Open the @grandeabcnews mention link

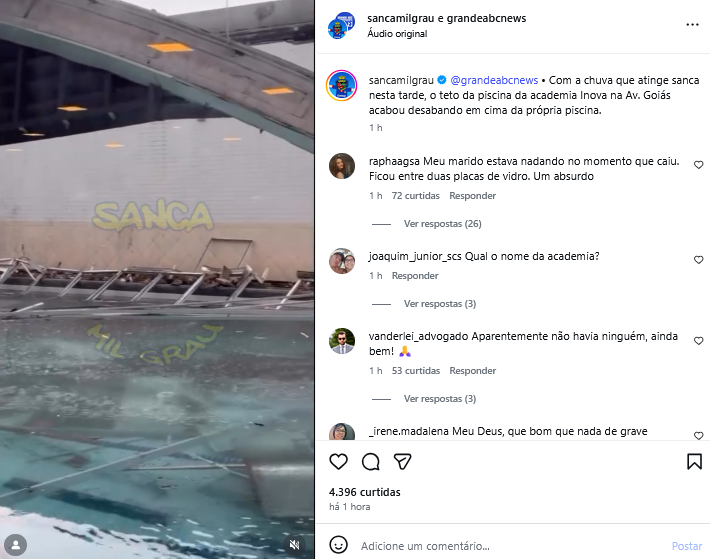point(494,80)
